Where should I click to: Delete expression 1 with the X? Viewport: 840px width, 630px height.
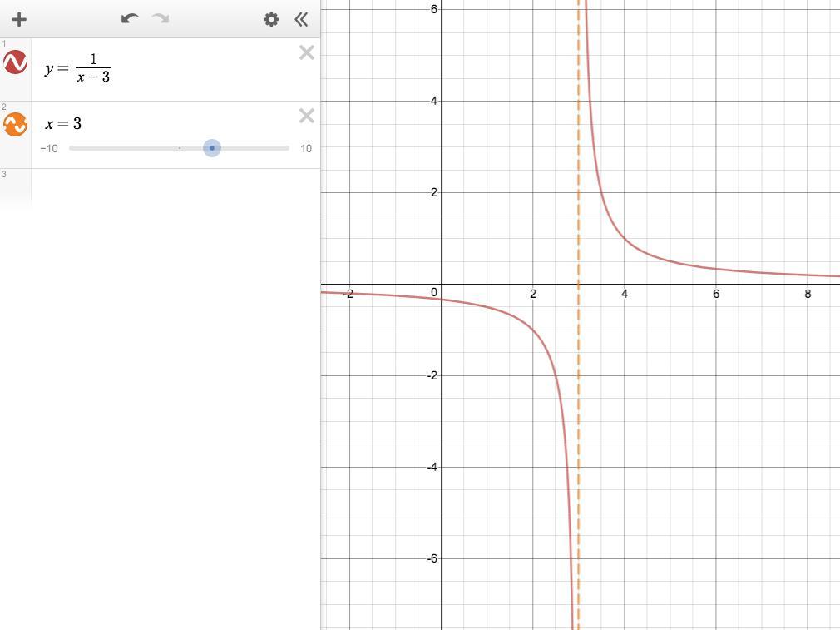(306, 52)
